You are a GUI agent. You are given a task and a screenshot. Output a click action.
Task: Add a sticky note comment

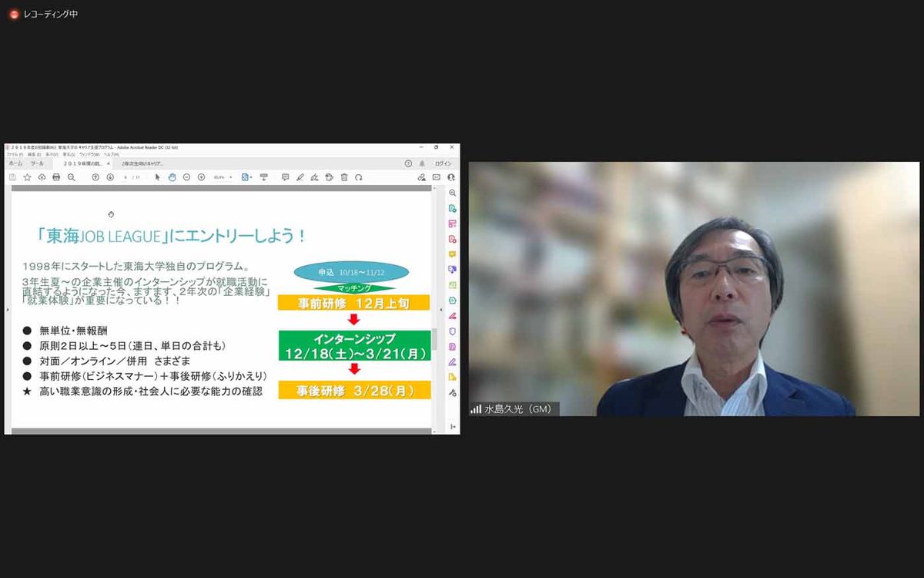pyautogui.click(x=285, y=177)
